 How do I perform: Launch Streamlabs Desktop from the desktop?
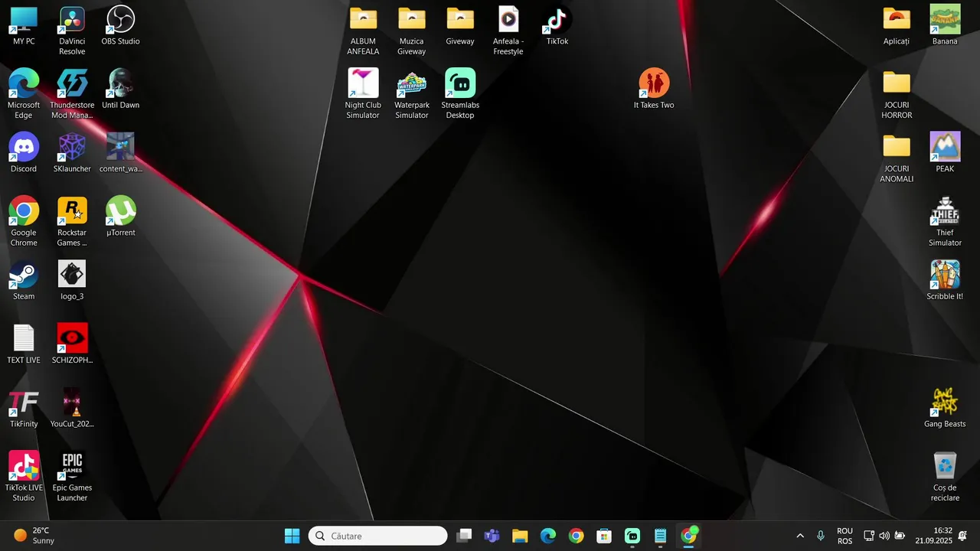tap(460, 94)
